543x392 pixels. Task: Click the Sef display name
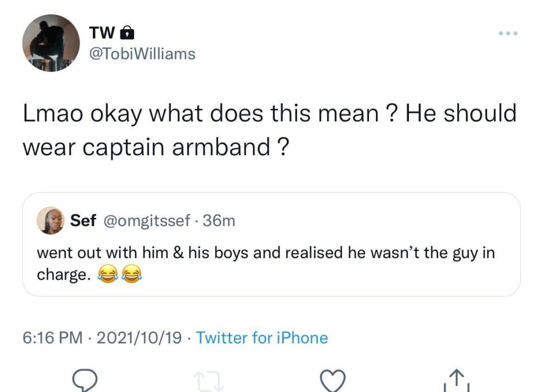point(83,221)
